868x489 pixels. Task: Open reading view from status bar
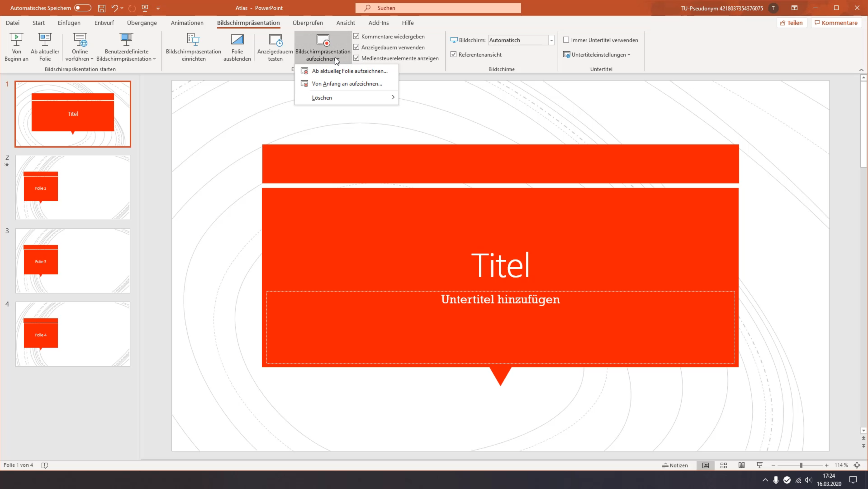tap(741, 465)
